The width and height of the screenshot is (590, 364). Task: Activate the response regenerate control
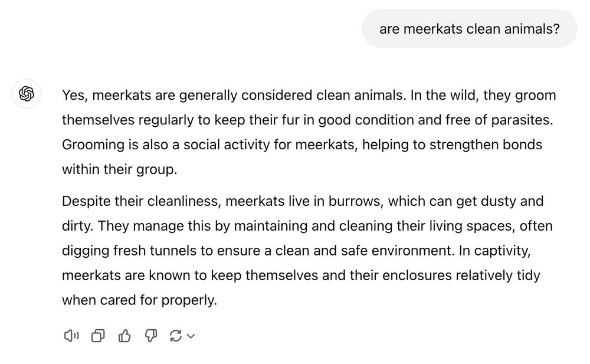(x=176, y=335)
